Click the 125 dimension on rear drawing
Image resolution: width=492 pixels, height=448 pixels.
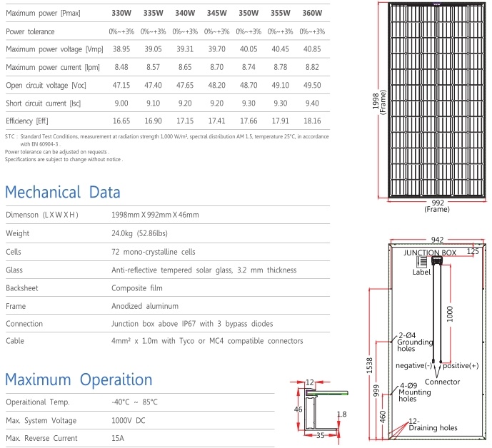point(473,251)
